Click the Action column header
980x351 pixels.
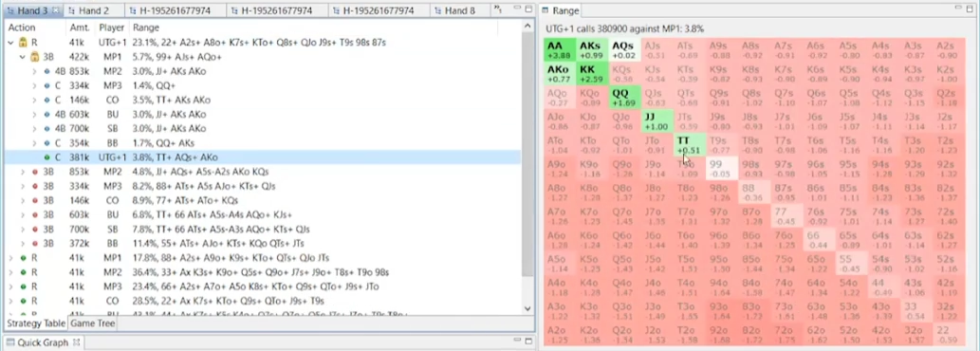[35, 28]
